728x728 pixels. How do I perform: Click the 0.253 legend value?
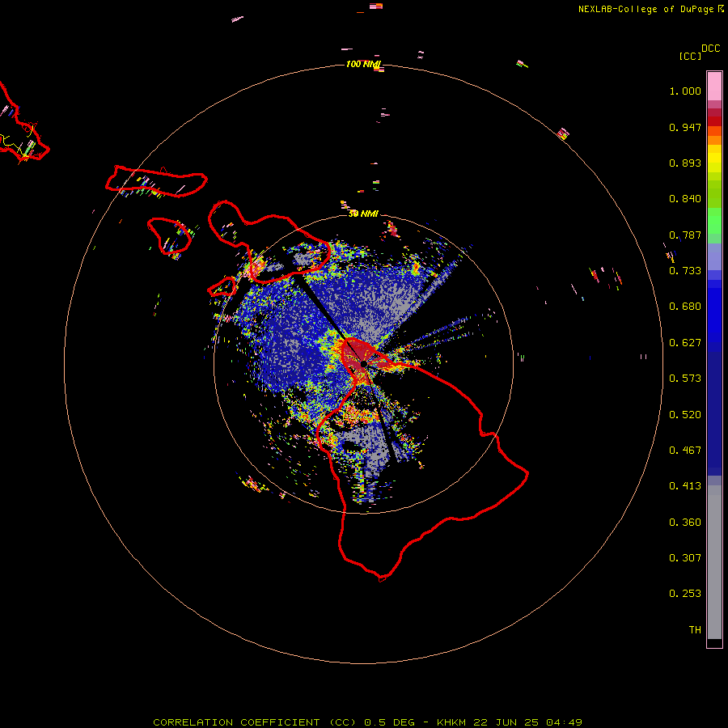pos(685,594)
